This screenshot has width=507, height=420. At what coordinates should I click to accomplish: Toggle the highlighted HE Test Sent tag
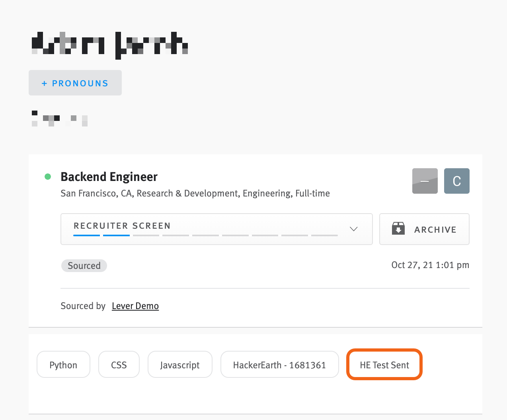point(384,364)
